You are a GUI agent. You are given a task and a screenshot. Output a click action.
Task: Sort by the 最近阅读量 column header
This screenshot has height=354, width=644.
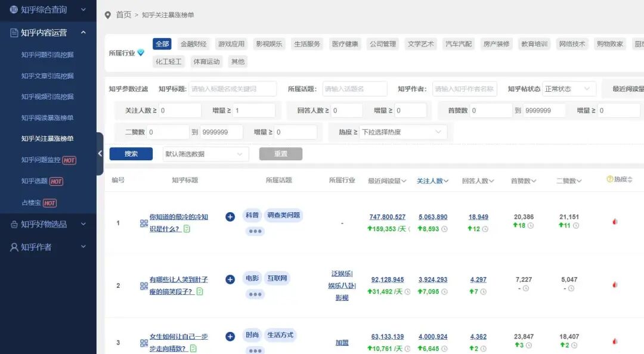click(387, 181)
